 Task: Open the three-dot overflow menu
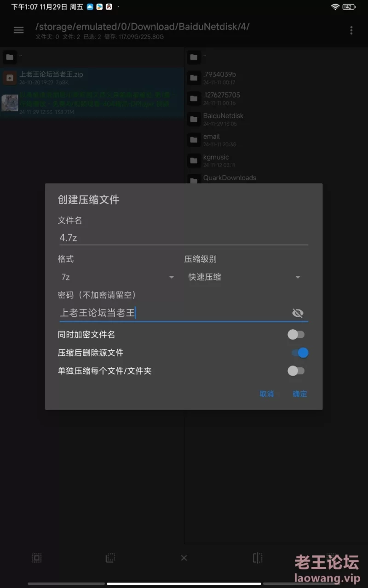[x=351, y=30]
